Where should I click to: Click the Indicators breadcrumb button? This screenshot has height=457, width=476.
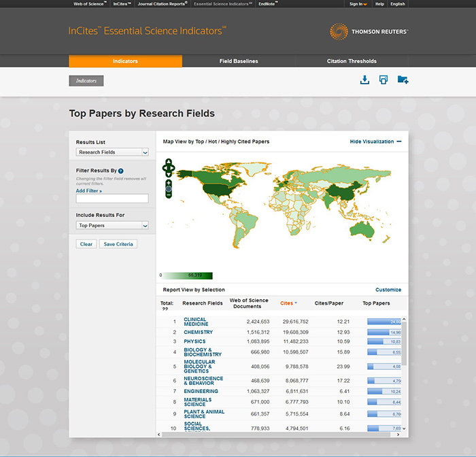click(86, 81)
